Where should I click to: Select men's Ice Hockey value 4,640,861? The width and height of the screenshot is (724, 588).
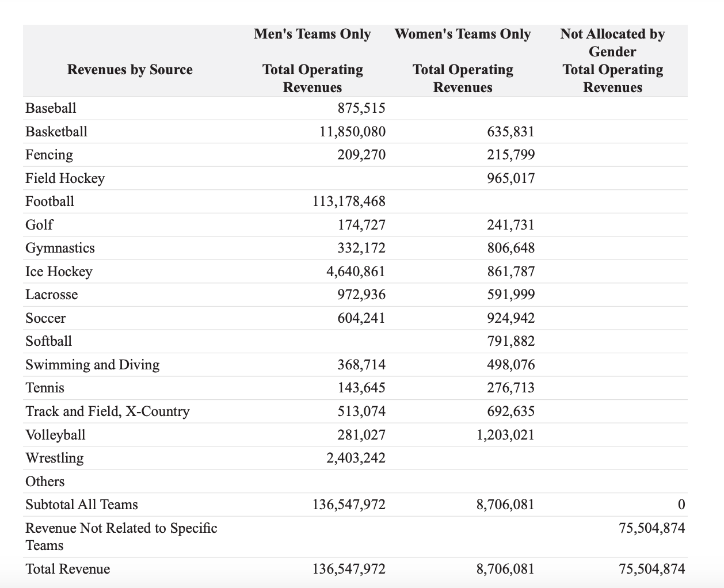[356, 272]
